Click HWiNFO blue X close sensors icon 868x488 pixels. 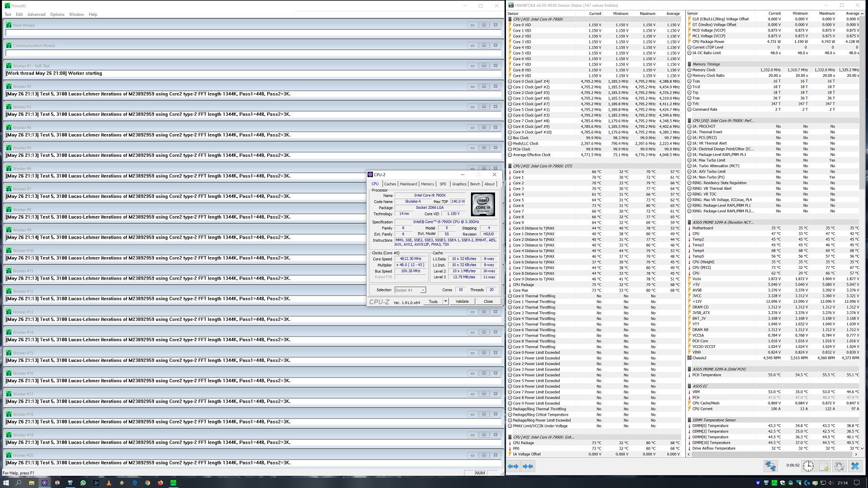[x=854, y=466]
